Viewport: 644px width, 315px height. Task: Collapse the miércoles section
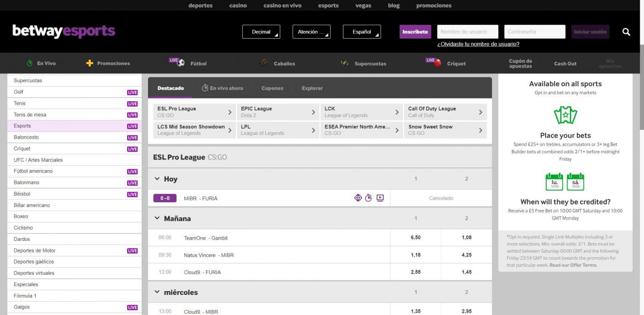(x=157, y=292)
